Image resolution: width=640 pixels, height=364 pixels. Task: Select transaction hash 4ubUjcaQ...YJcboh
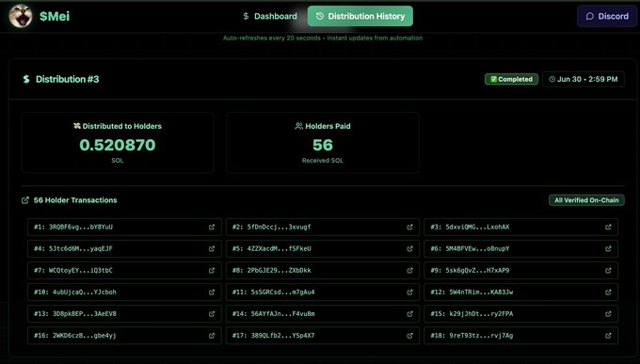tap(85, 293)
